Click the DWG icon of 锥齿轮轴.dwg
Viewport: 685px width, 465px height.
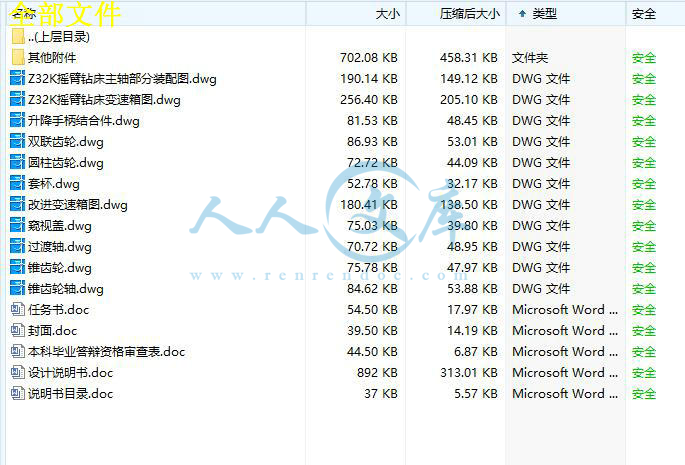[x=17, y=288]
